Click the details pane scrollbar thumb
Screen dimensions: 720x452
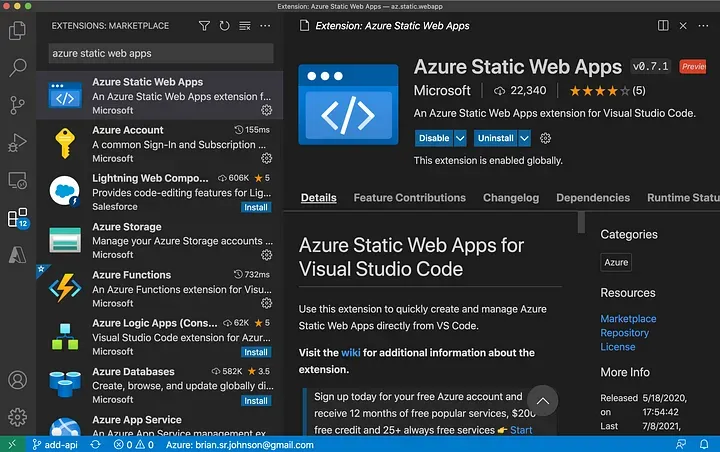tap(581, 222)
